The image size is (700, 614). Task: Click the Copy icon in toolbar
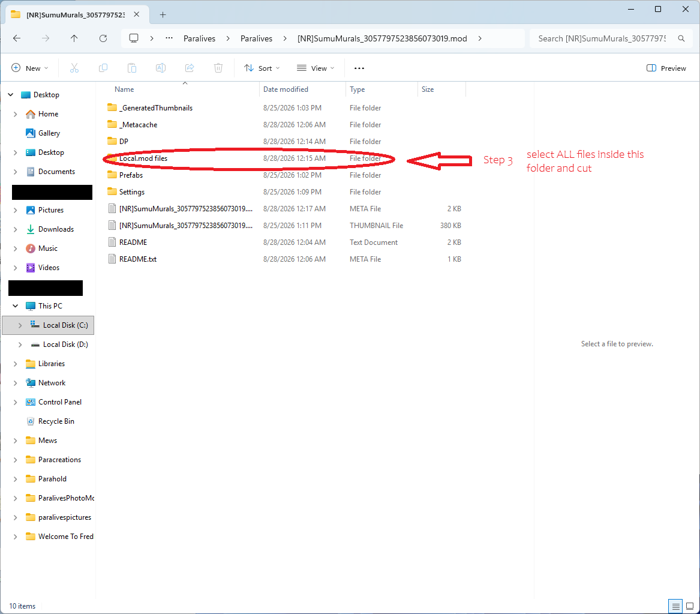103,68
